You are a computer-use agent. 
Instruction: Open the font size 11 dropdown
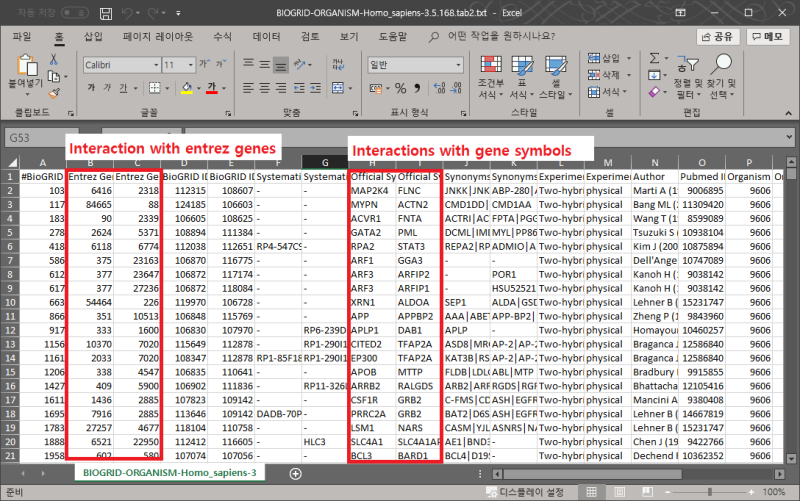(x=190, y=65)
